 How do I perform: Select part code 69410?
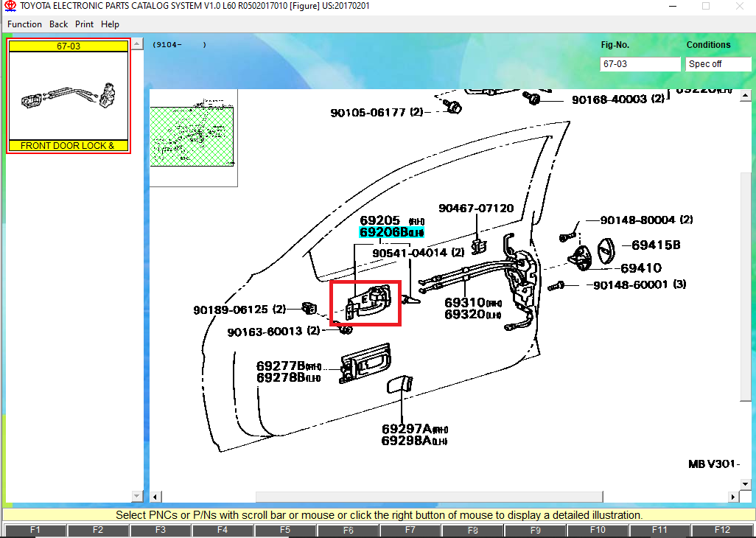pyautogui.click(x=641, y=268)
